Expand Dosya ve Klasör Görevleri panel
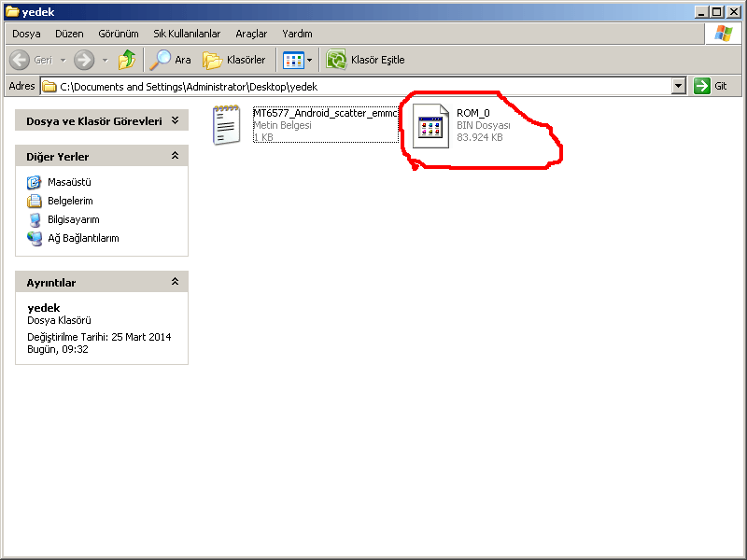This screenshot has height=560, width=747. [175, 120]
